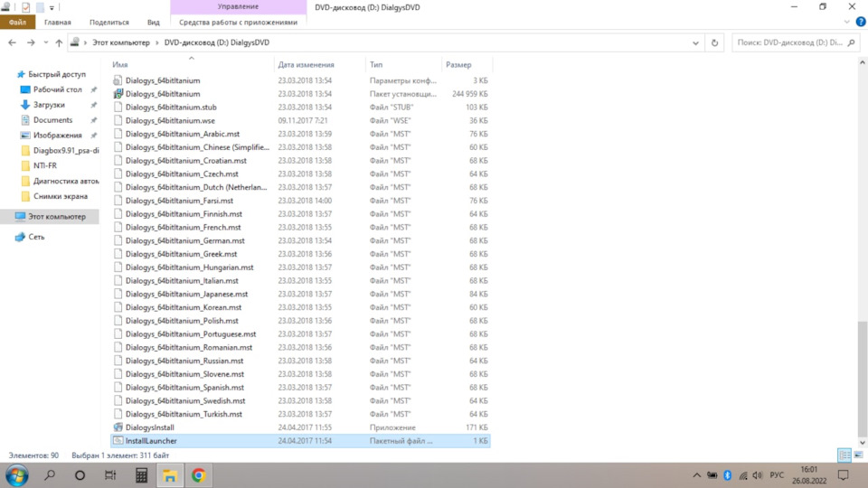Select the InstallLauncher batch file
Screen dimensions: 868x488
[x=300, y=441]
